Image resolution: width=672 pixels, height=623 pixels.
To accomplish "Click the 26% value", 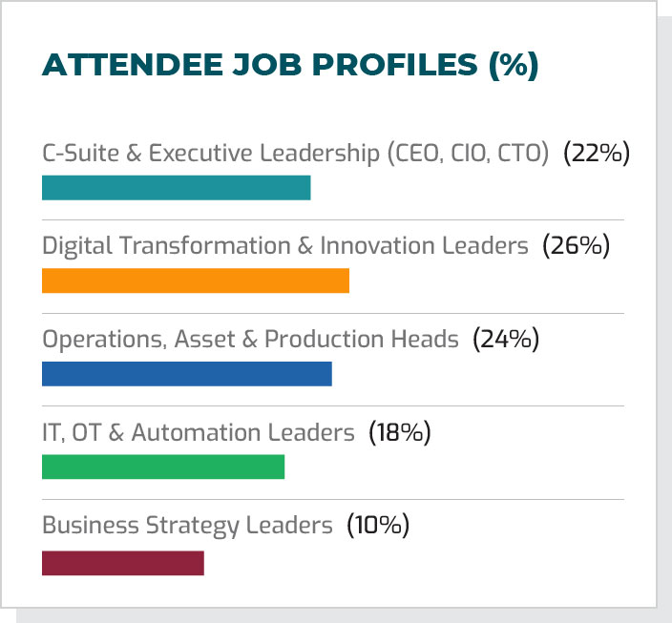I will [x=576, y=246].
